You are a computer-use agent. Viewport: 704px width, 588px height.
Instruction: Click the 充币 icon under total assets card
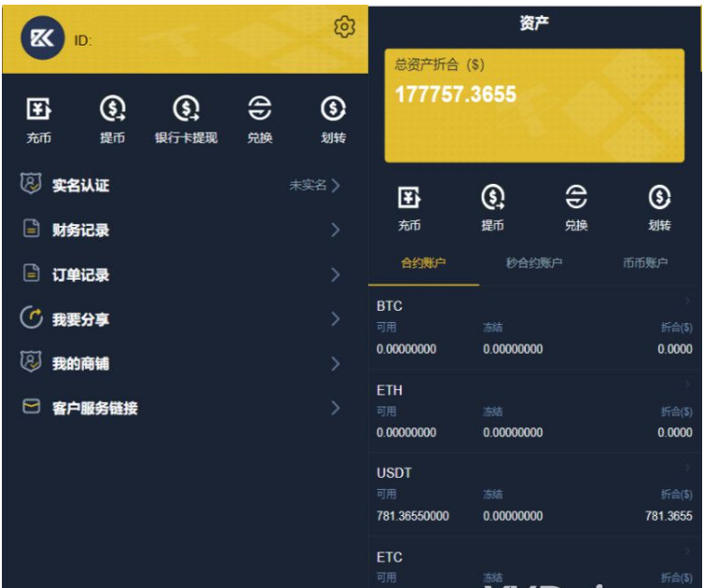coord(409,198)
